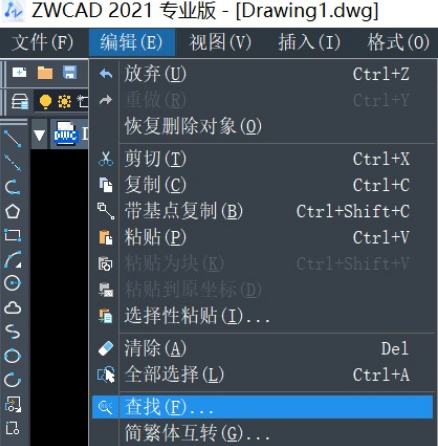This screenshot has height=446, width=438.
Task: Click the Open folder toolbar icon
Action: point(45,72)
